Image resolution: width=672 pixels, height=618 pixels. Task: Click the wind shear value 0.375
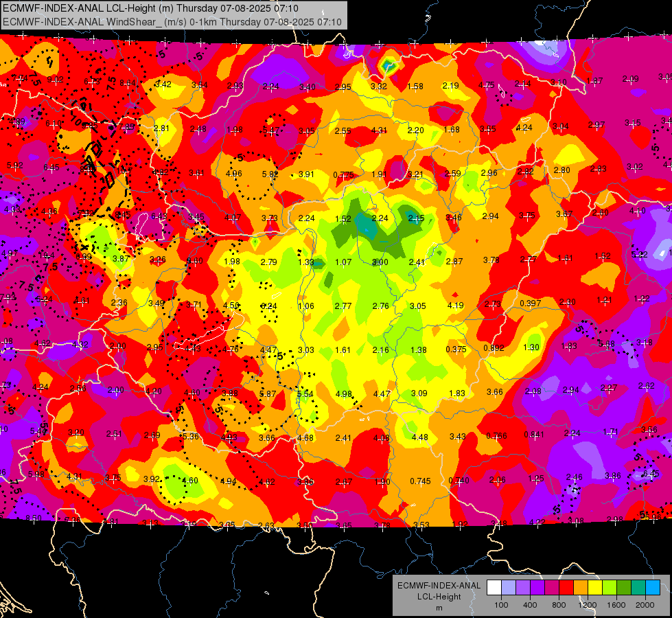point(456,349)
